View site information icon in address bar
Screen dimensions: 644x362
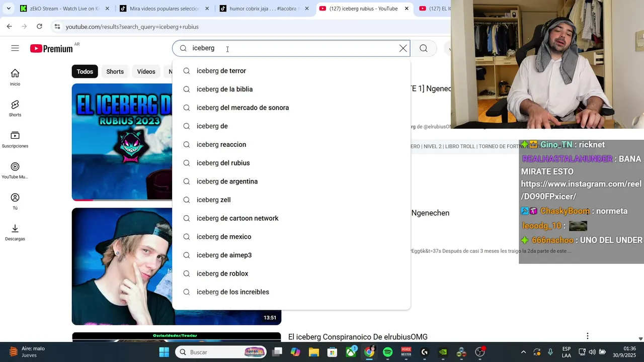57,27
